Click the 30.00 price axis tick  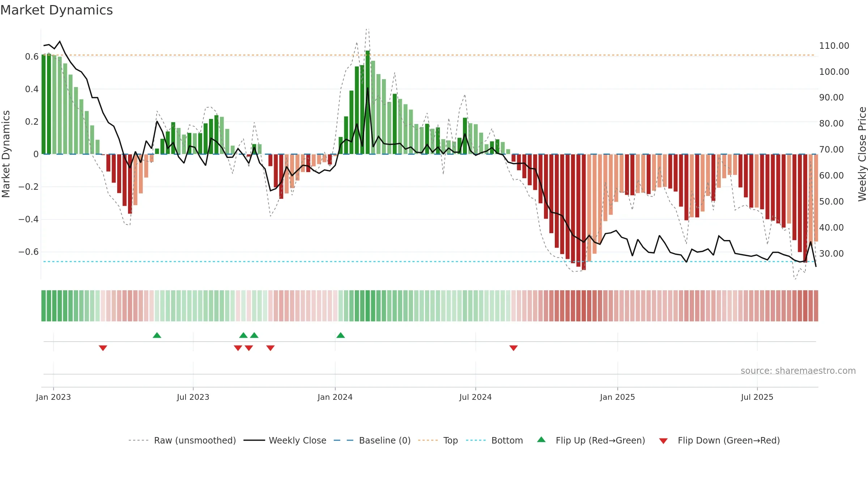click(831, 254)
